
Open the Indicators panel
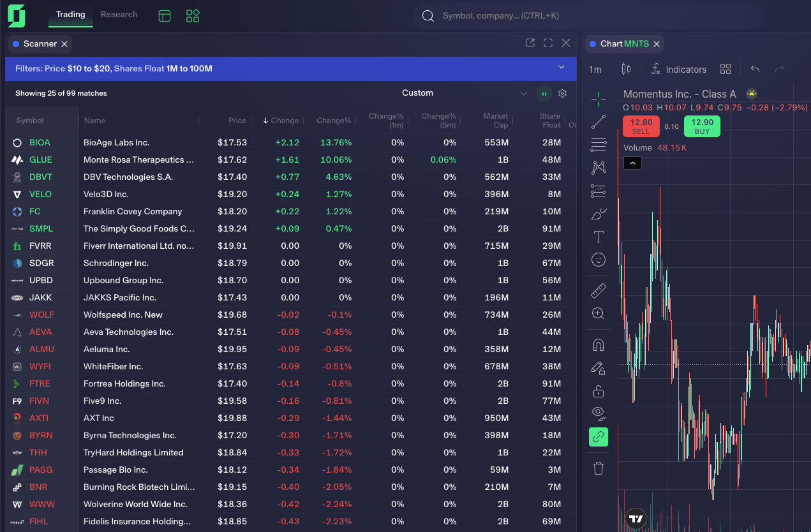[x=679, y=69]
